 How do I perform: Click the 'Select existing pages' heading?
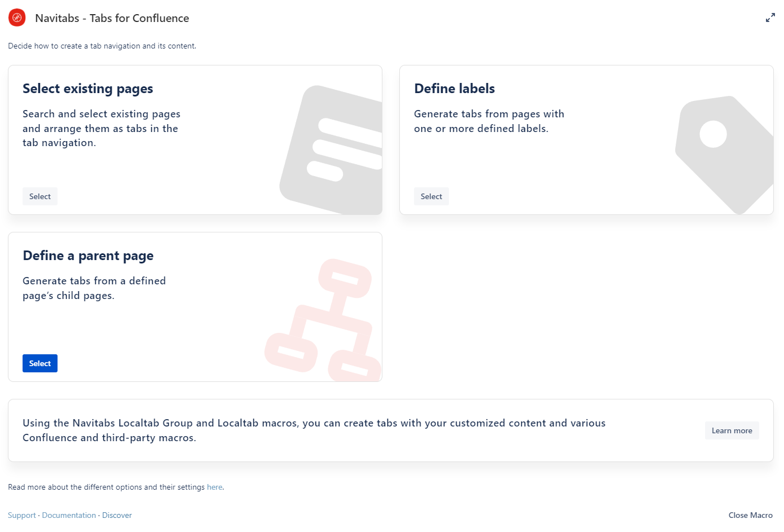click(x=88, y=89)
